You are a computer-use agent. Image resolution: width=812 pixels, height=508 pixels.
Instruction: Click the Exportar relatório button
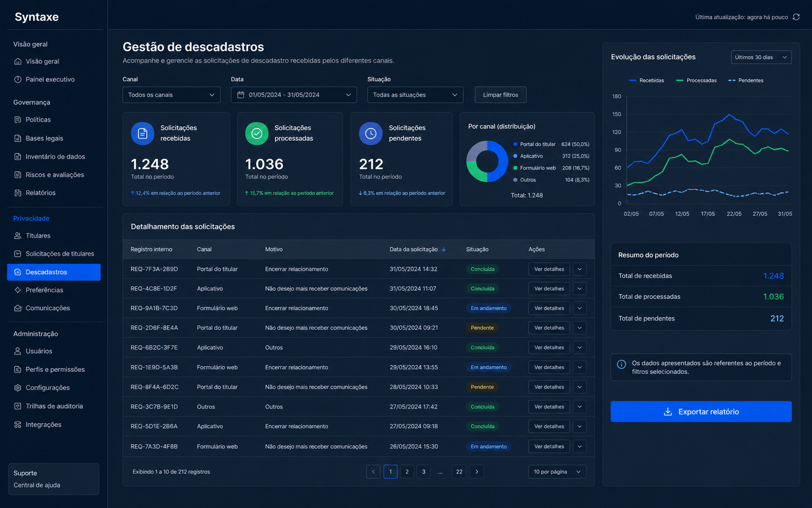701,411
